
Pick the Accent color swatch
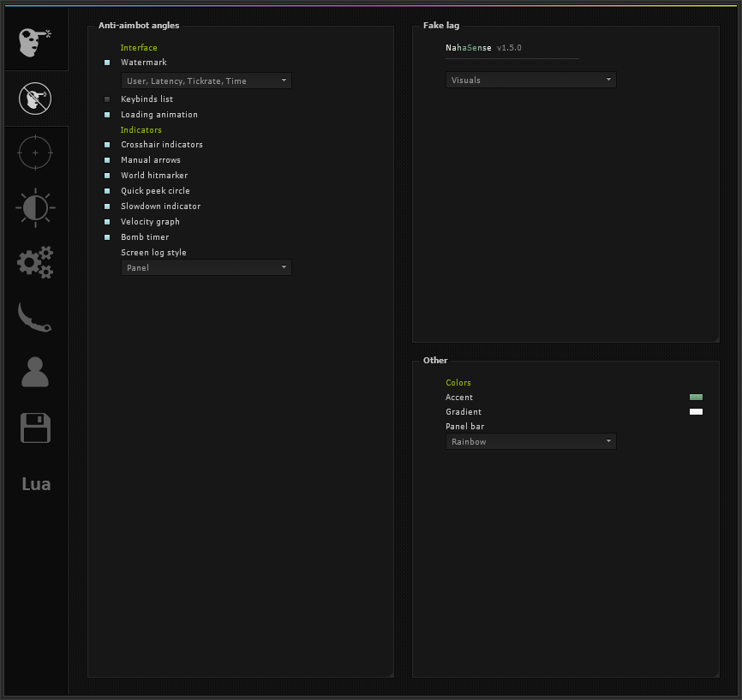(696, 397)
